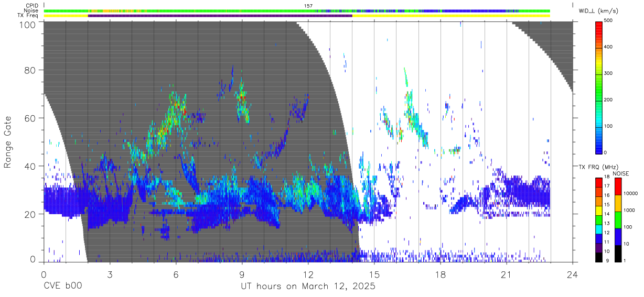644x297 pixels.
Task: Click the 'CPID' label at top left
Action: pyautogui.click(x=32, y=6)
